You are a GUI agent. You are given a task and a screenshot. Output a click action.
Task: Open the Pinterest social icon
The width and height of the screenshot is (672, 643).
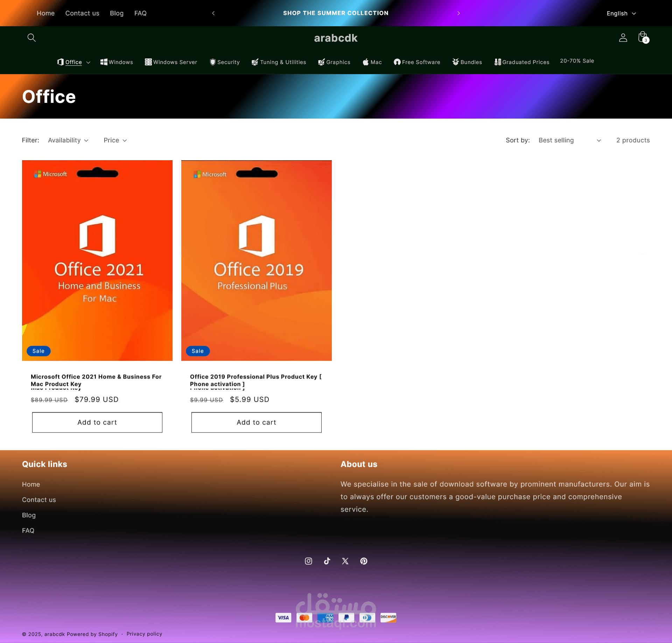pos(364,561)
